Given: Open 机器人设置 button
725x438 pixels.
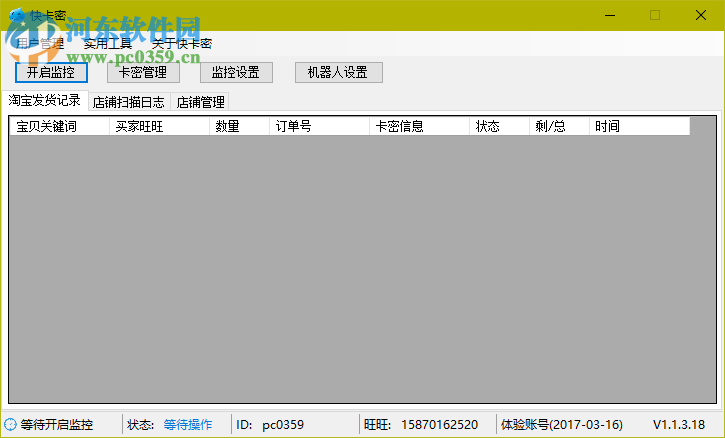Looking at the screenshot, I should point(338,73).
